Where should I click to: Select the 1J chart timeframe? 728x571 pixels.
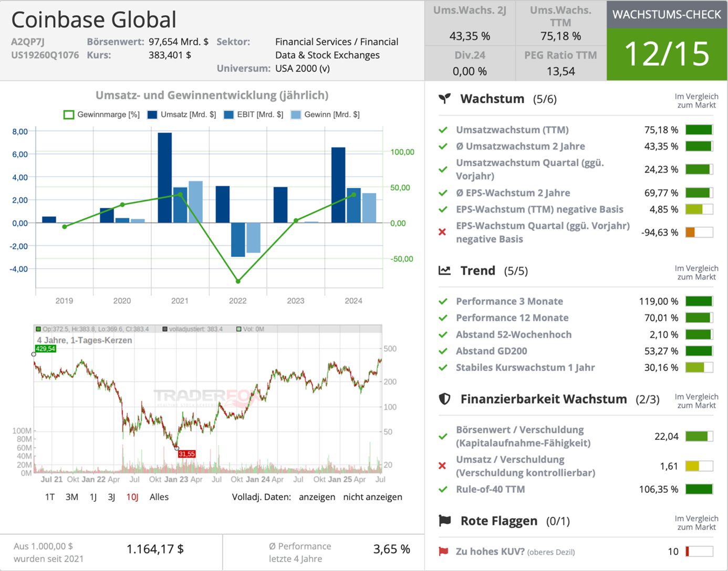click(x=93, y=497)
